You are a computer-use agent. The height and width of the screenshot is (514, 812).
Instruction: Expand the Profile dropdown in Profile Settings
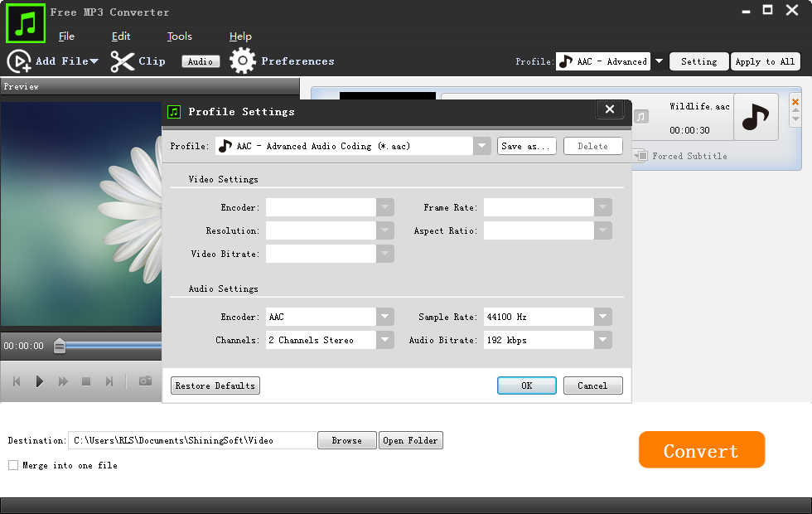coord(482,146)
